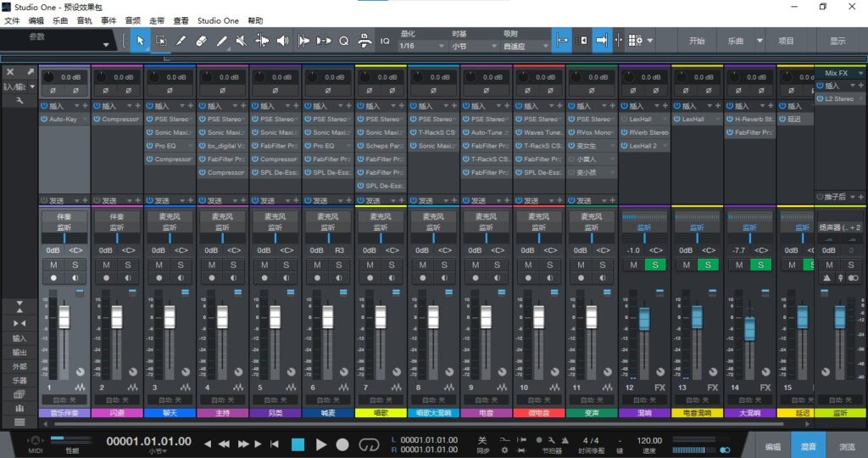Click the Auto-Key insert on channel 1
Screen dimensions: 868x458
(x=64, y=120)
